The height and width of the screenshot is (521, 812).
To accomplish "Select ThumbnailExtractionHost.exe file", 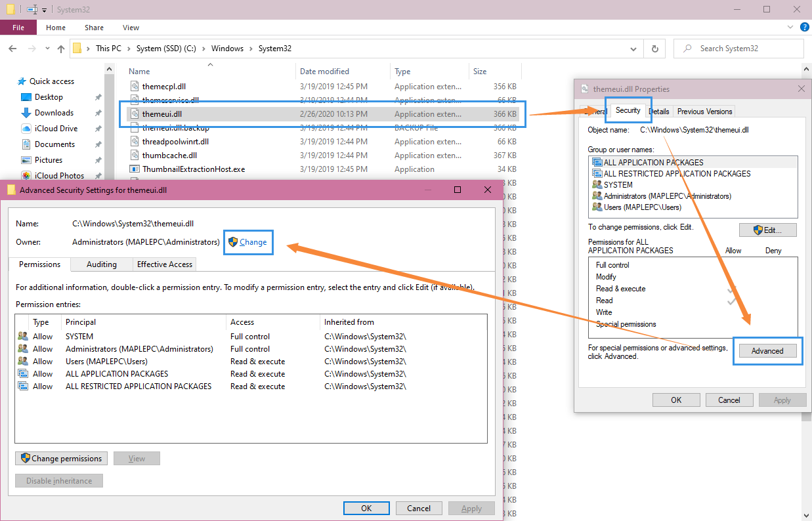I will point(193,169).
